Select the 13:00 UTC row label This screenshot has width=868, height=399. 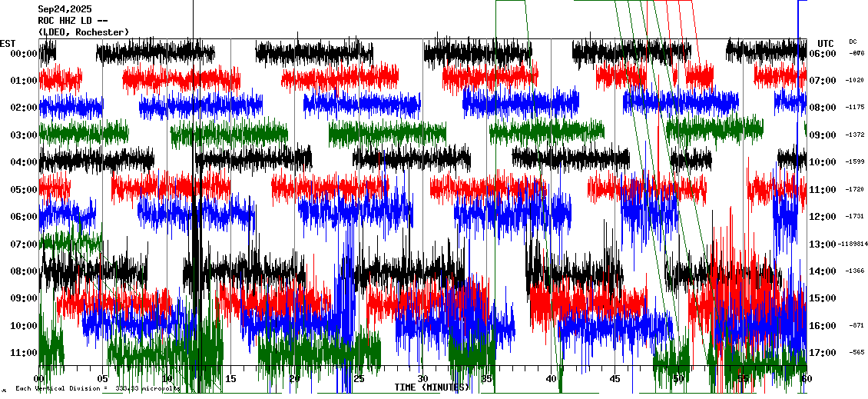pyautogui.click(x=823, y=244)
